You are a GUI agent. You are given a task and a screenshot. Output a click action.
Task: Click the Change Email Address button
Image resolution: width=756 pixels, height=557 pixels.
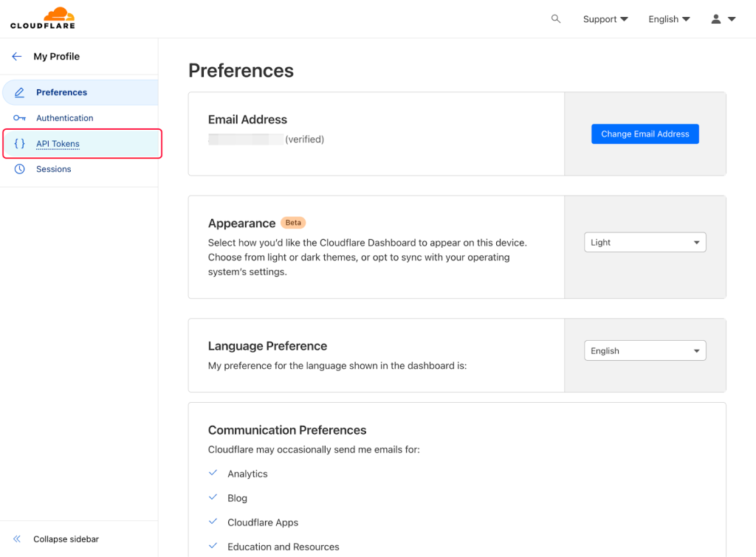[x=645, y=134]
